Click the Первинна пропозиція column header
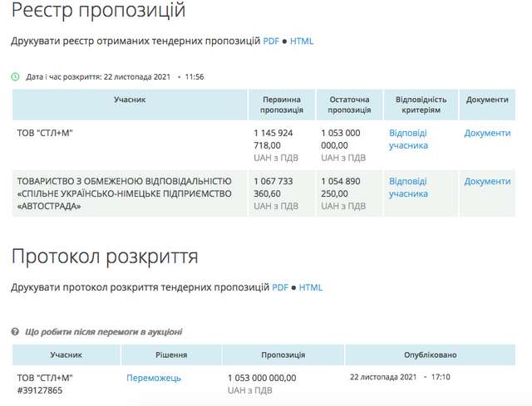 click(x=280, y=105)
